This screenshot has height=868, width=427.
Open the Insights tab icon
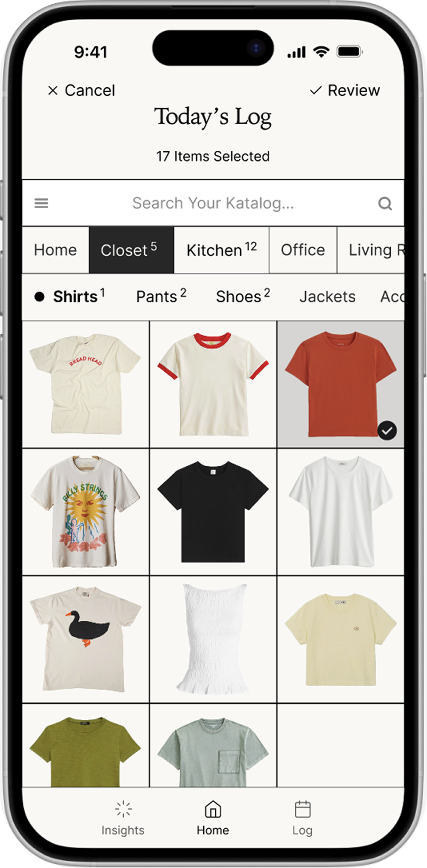123,809
